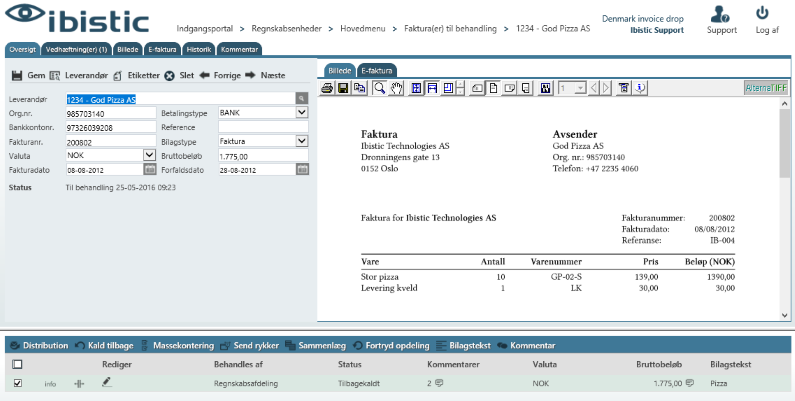Flip the invoice page upside down

[526, 88]
